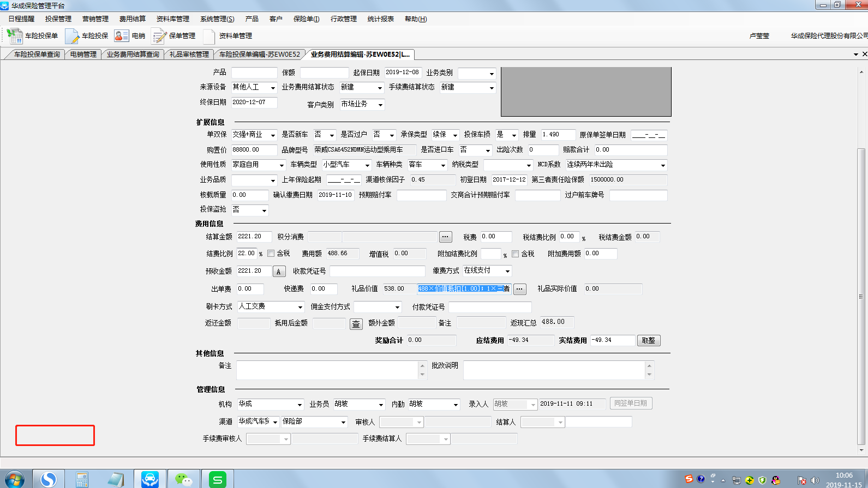Open the 资料单管理 blank page icon

(x=209, y=36)
